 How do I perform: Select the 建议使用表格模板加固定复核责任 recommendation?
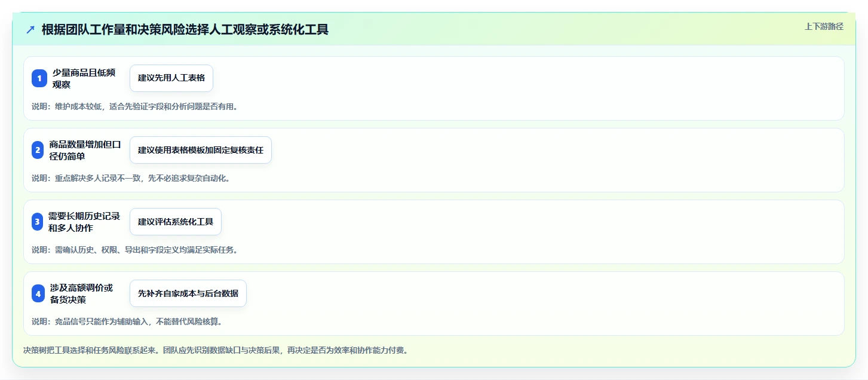(201, 150)
